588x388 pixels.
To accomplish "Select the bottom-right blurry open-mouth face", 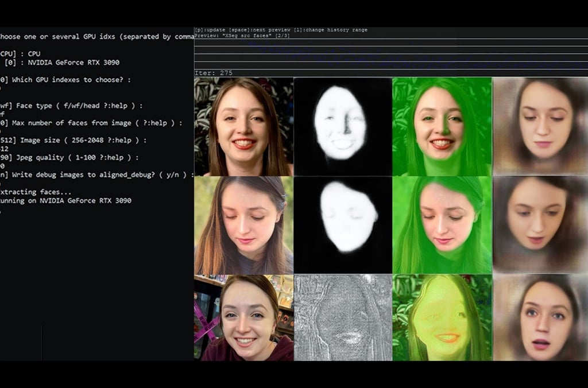I will (540, 317).
